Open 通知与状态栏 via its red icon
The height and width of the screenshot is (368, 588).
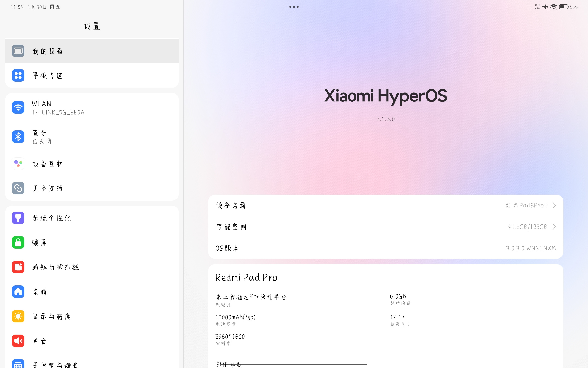pos(18,267)
